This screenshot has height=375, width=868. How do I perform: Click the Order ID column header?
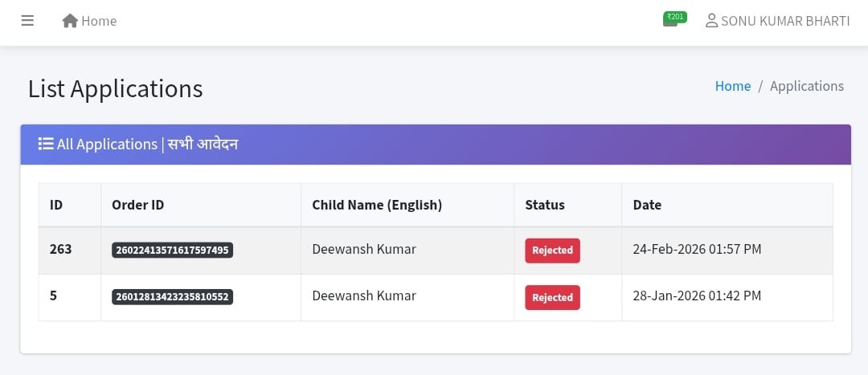[x=137, y=205]
